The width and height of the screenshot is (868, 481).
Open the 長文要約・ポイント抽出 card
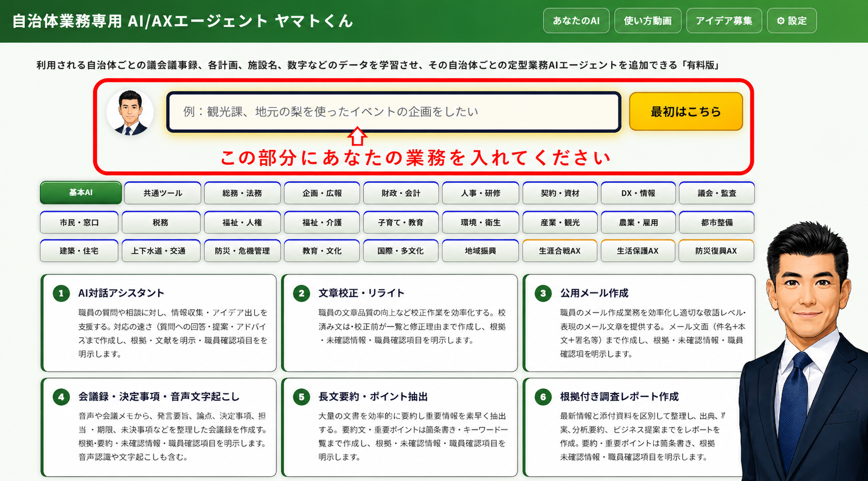pos(400,427)
